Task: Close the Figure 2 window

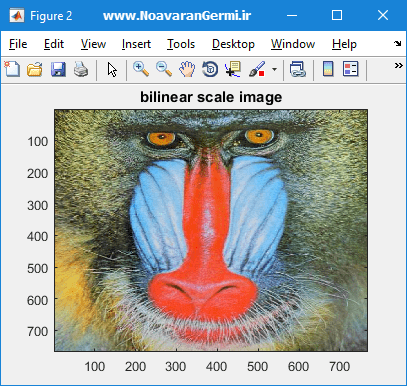Action: [383, 15]
